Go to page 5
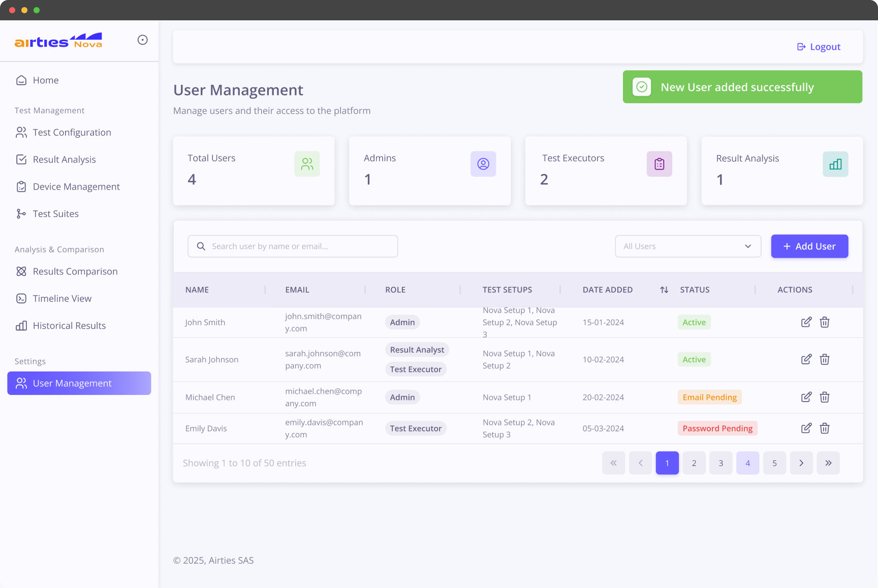Viewport: 878px width, 588px height. (774, 463)
